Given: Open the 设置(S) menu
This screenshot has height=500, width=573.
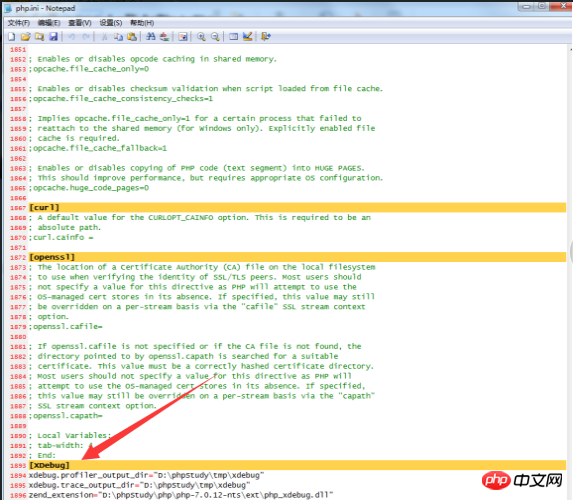Looking at the screenshot, I should [111, 23].
